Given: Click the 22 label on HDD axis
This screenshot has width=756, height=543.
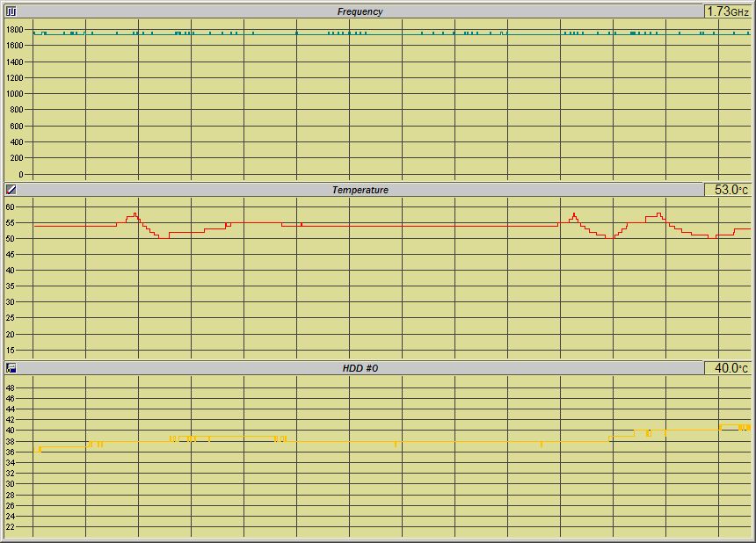Looking at the screenshot, I should coord(11,526).
